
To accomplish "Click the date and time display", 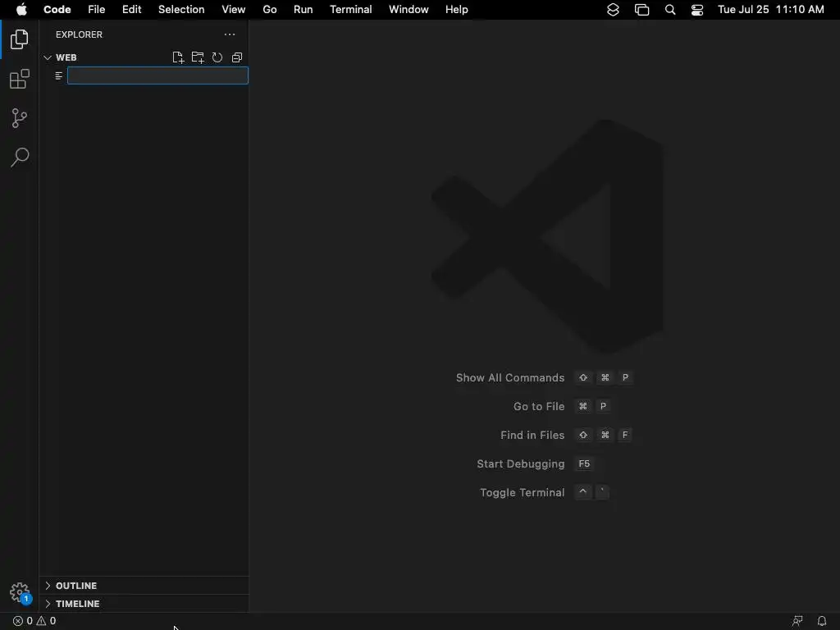I will click(771, 10).
